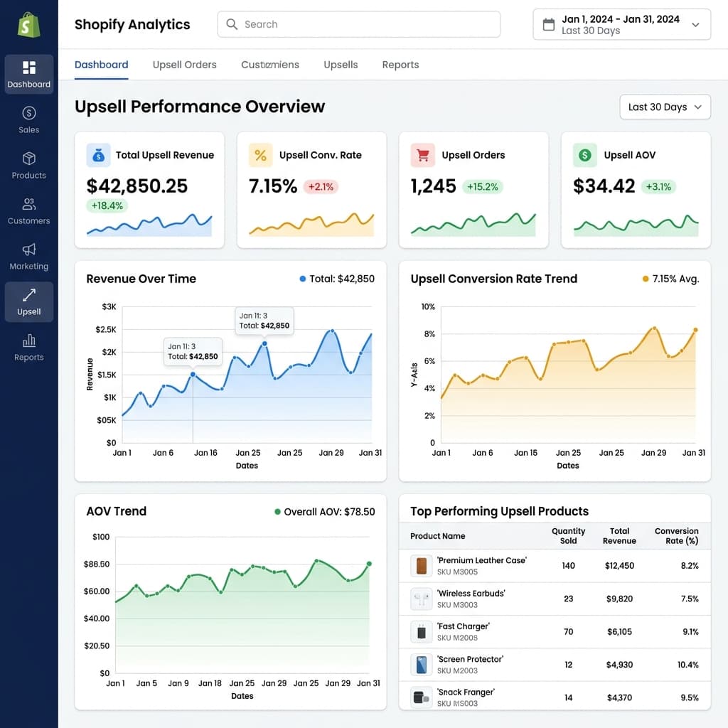Image resolution: width=728 pixels, height=728 pixels.
Task: Click Wireless Earbuds product thumbnail
Action: pos(422,599)
